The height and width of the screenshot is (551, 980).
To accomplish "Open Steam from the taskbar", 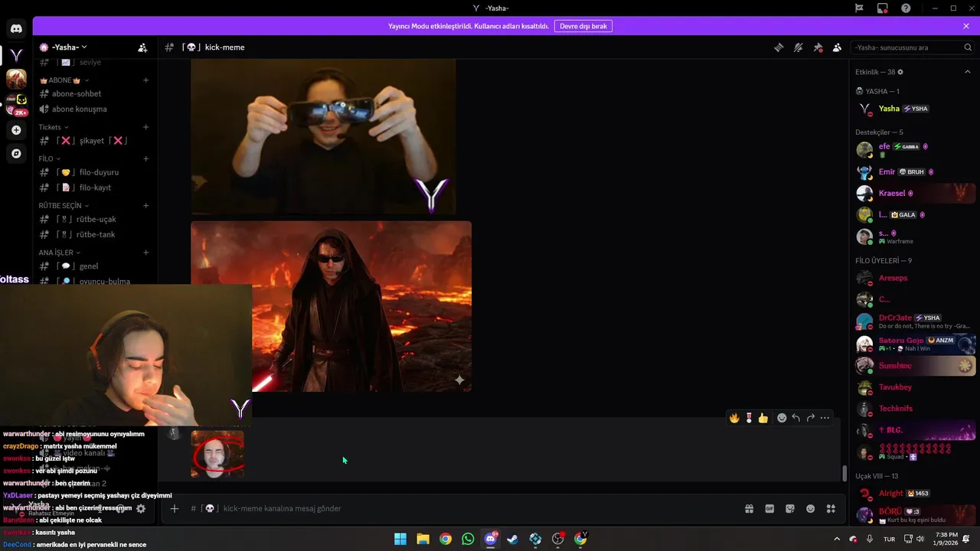I will pyautogui.click(x=513, y=539).
